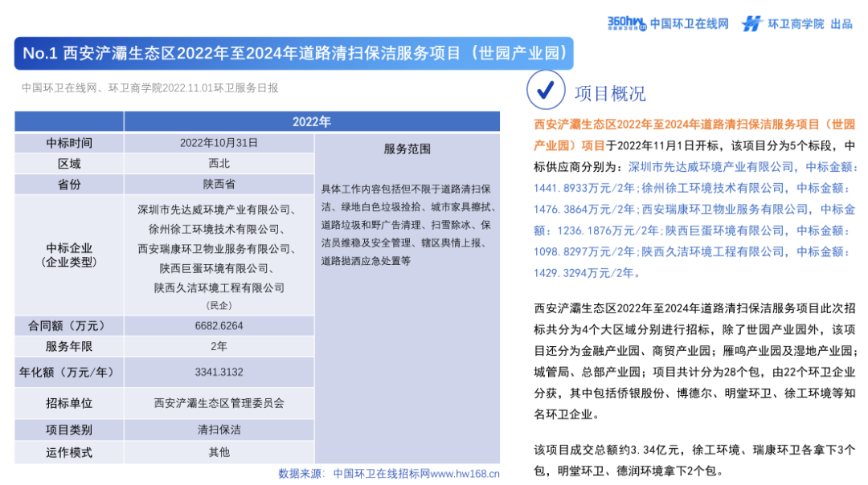
Task: Click the 省份 row label
Action: click(69, 184)
